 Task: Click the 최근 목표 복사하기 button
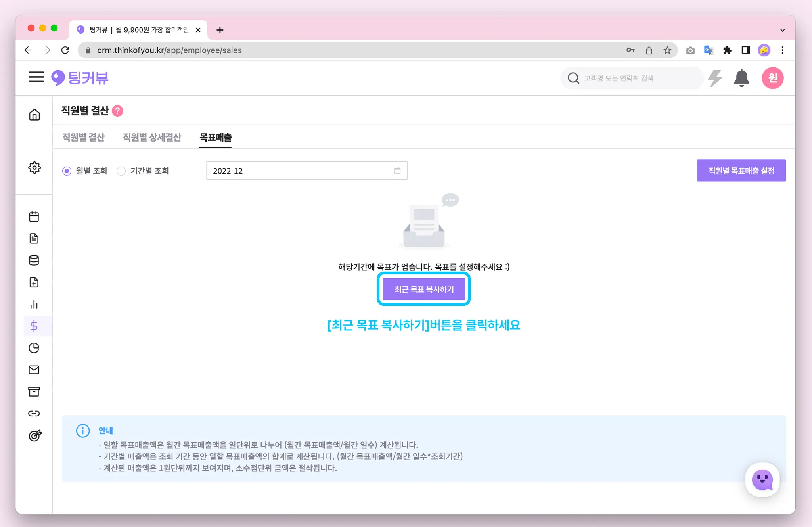pos(423,289)
